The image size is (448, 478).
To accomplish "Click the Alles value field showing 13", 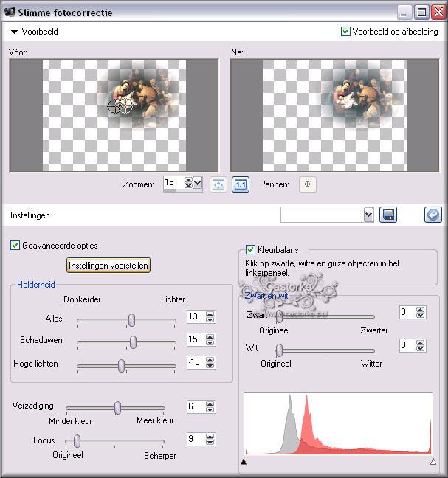I will tap(196, 316).
